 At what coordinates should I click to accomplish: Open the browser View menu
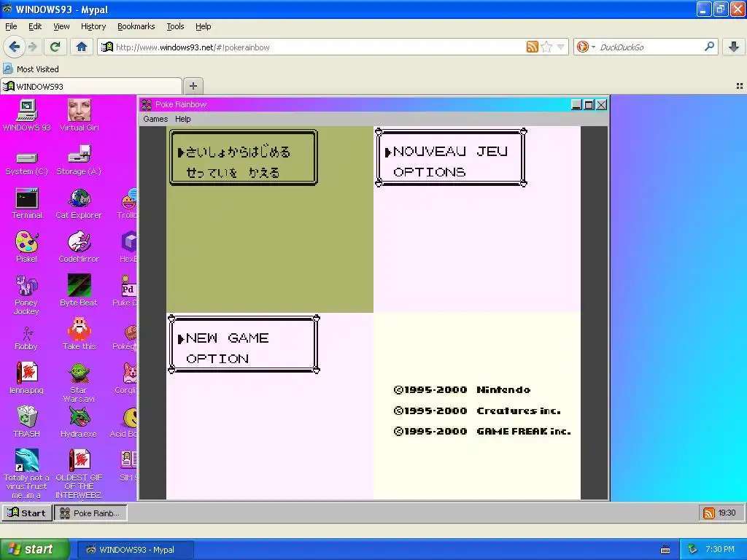click(61, 26)
